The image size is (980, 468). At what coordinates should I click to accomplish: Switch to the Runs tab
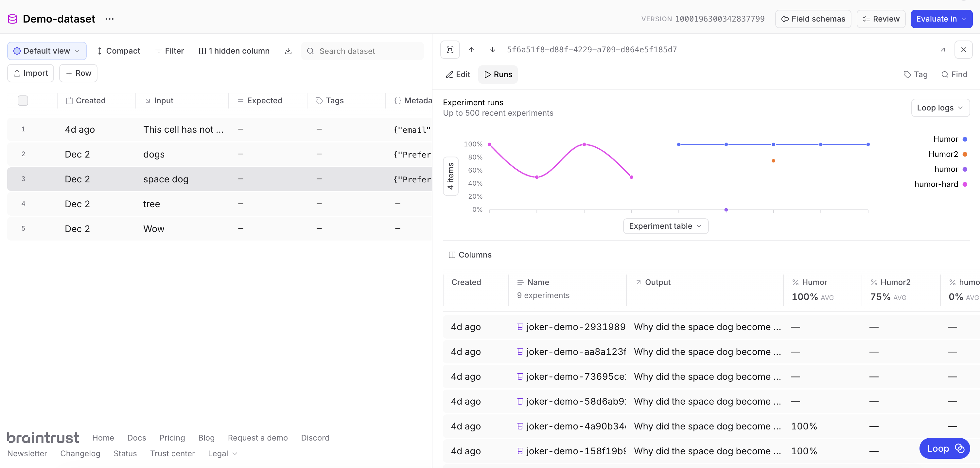coord(498,74)
